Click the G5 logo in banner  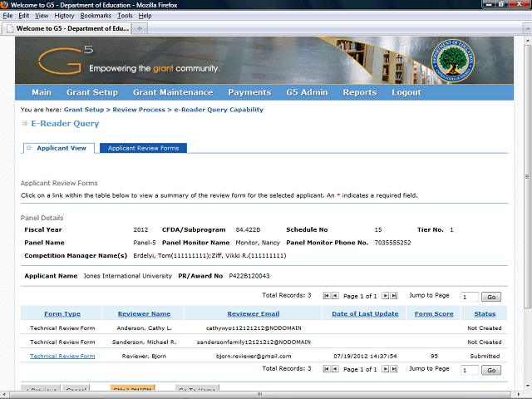[x=66, y=60]
